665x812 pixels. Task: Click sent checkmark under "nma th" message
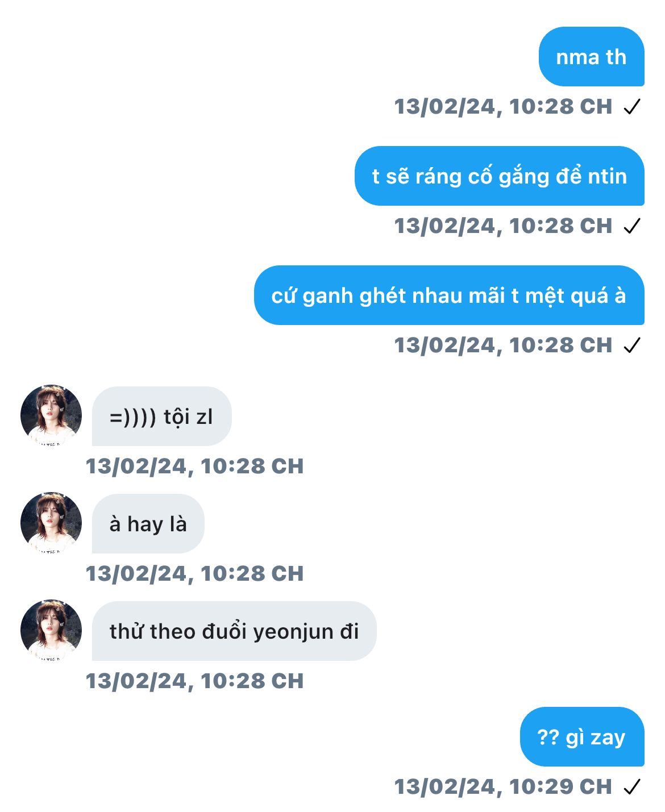tap(632, 106)
